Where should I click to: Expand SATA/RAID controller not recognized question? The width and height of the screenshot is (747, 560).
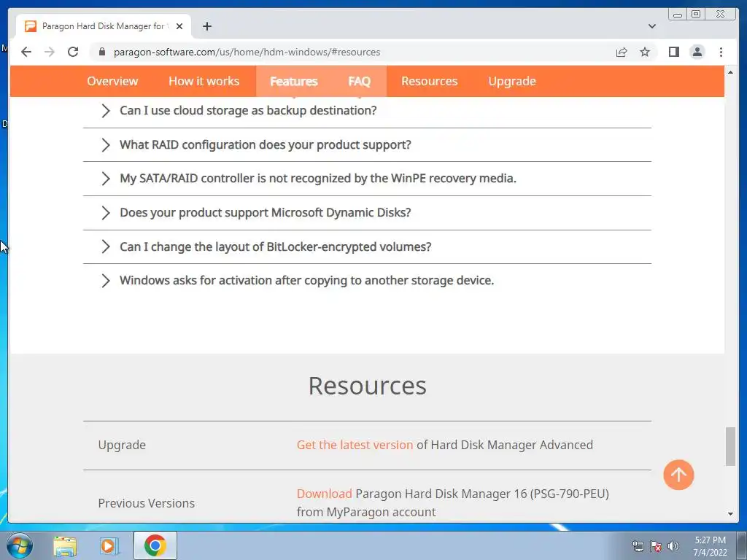point(367,179)
